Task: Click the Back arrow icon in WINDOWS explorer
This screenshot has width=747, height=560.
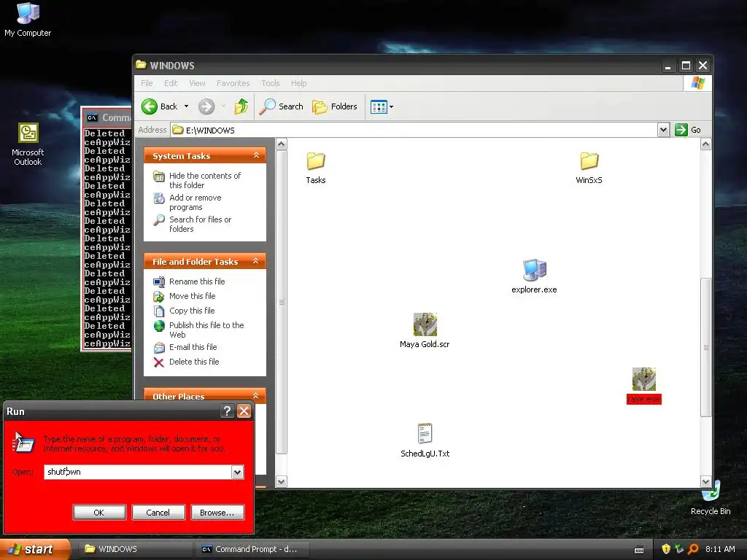Action: tap(150, 106)
